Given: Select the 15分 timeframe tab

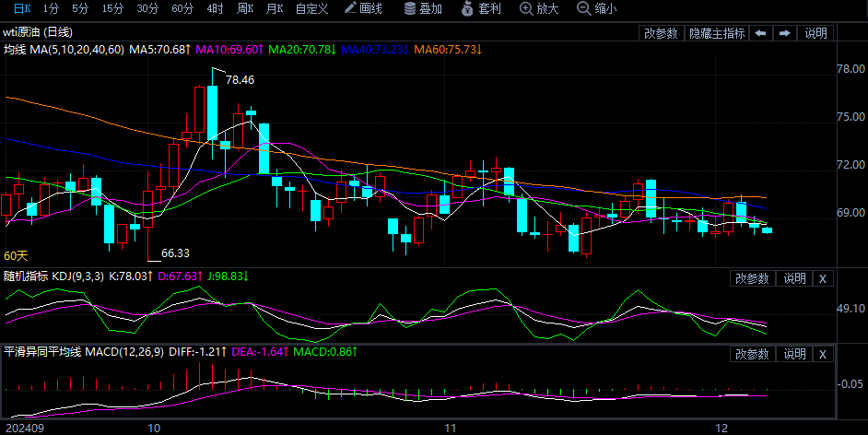Looking at the screenshot, I should 112,8.
